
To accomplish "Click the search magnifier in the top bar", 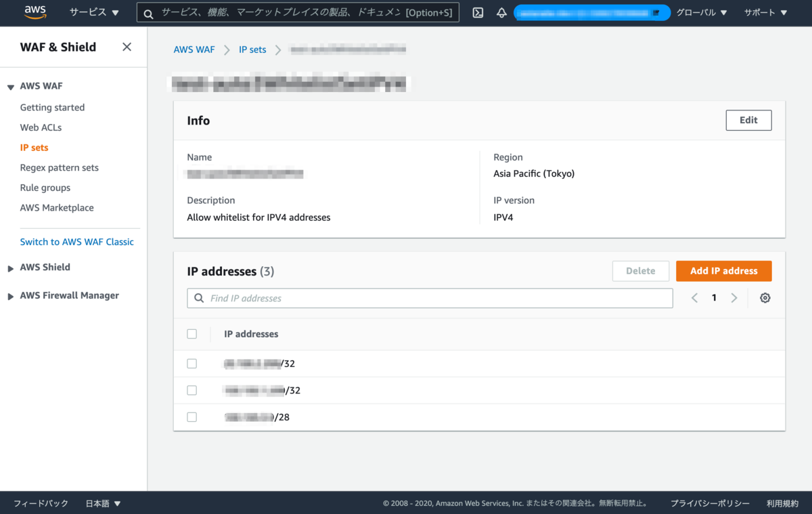I will (x=148, y=13).
